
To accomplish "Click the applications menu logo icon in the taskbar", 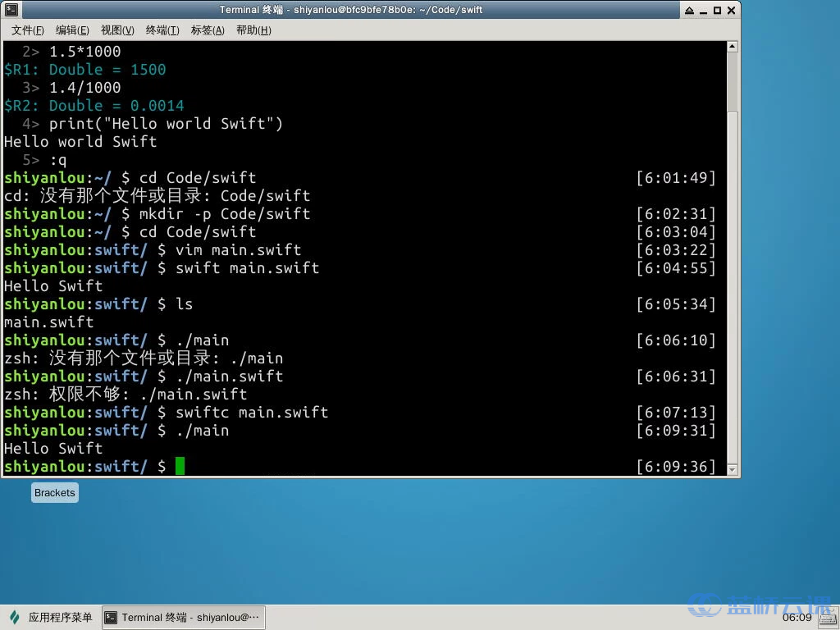I will coord(15,617).
